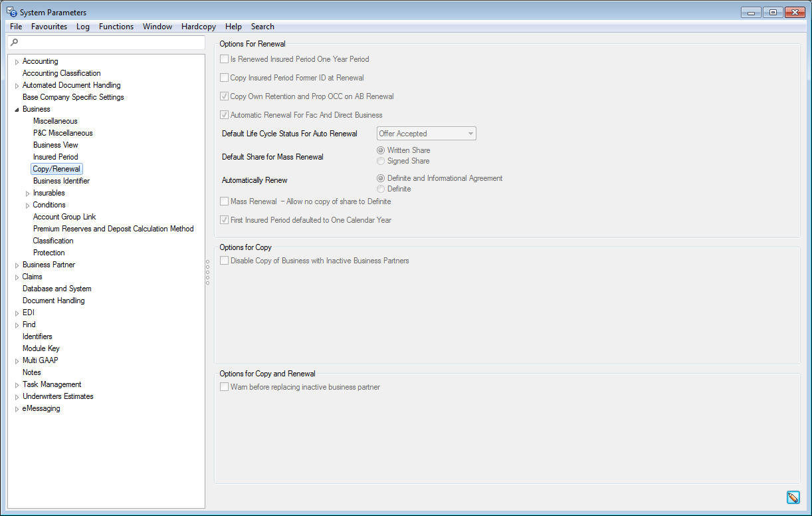
Task: Open the Hardcopy menu
Action: pyautogui.click(x=198, y=27)
